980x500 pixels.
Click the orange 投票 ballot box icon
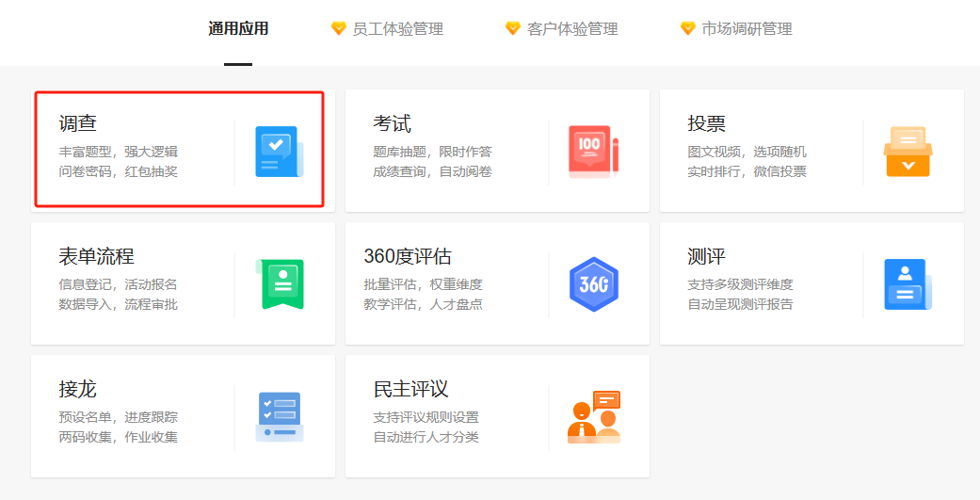[908, 152]
